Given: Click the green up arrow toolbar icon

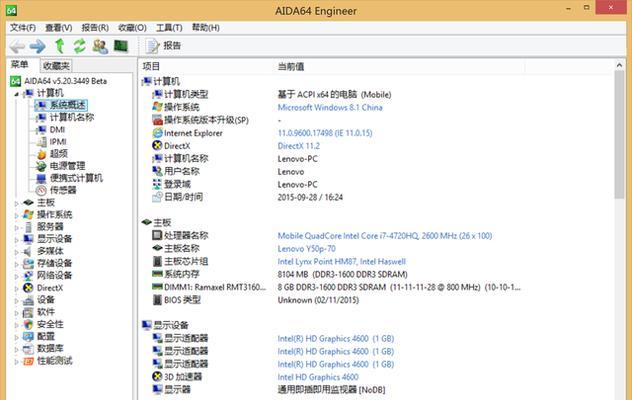Looking at the screenshot, I should tap(60, 46).
